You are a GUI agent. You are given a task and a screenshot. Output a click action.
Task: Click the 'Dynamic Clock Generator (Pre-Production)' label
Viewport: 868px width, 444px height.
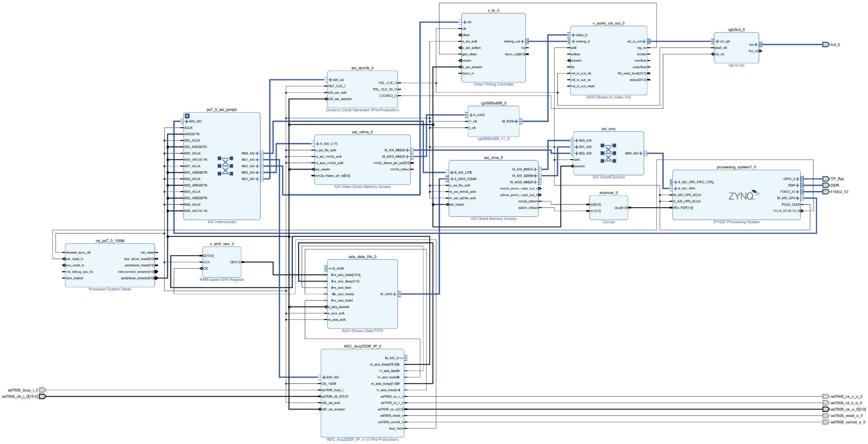[x=362, y=110]
